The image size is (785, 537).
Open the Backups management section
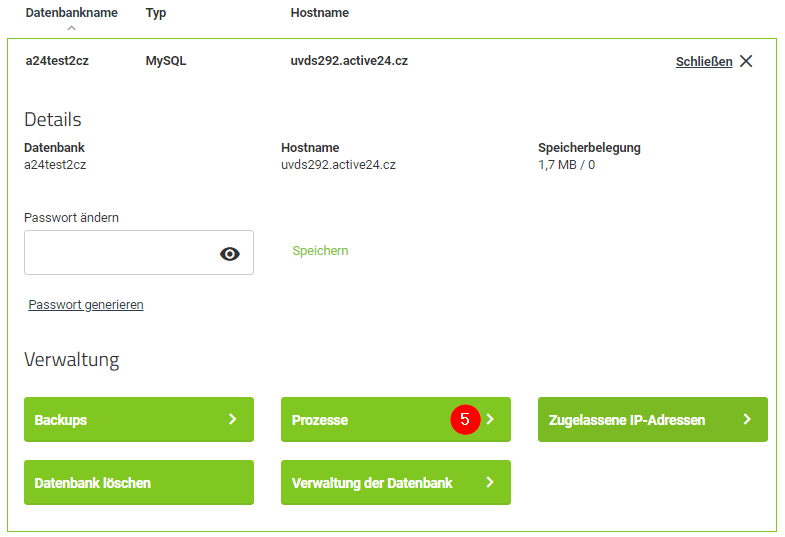point(120,420)
